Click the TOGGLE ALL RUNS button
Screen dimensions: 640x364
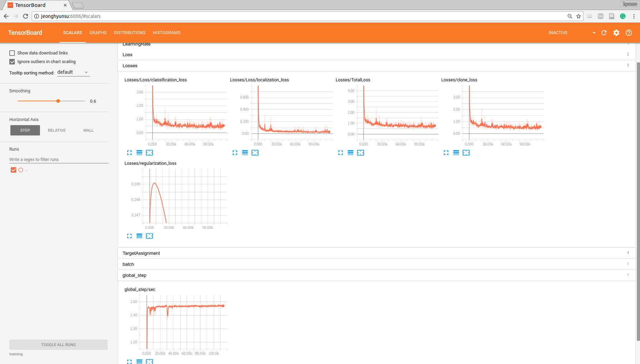[58, 344]
